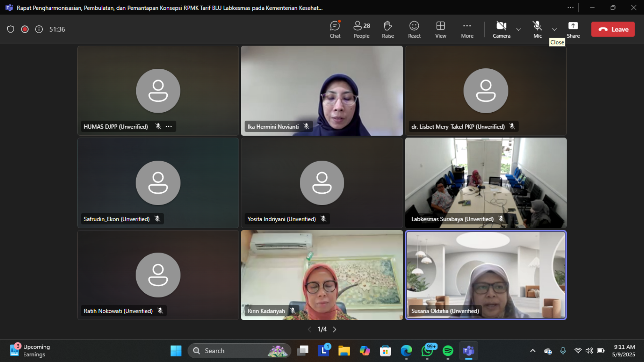
Task: Open Spotify from the taskbar
Action: click(448, 351)
